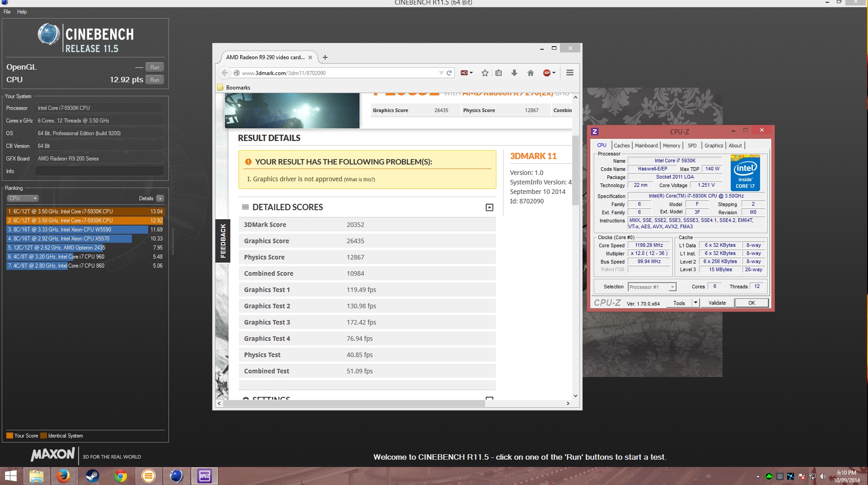Click the scroll-down arrow in browser
This screenshot has height=485, width=868.
tap(575, 396)
